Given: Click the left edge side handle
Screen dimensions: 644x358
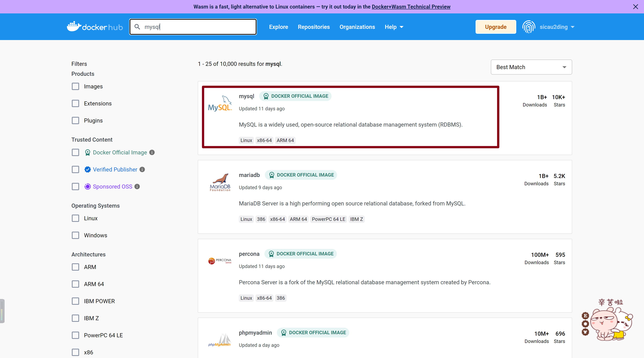Looking at the screenshot, I should click(2, 311).
